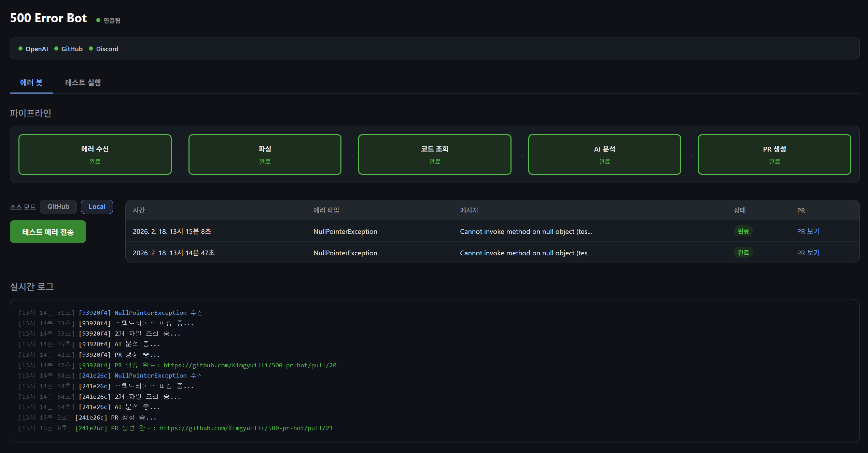Click the GitHub service status indicator

tap(69, 49)
